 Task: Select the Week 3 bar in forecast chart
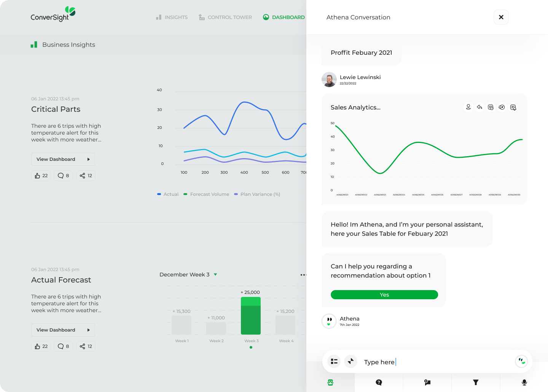coord(251,316)
